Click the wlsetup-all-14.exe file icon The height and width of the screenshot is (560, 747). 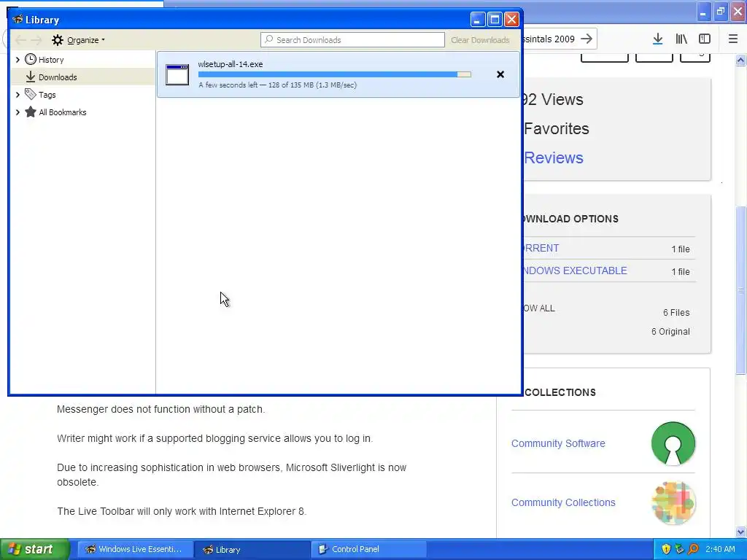click(177, 75)
